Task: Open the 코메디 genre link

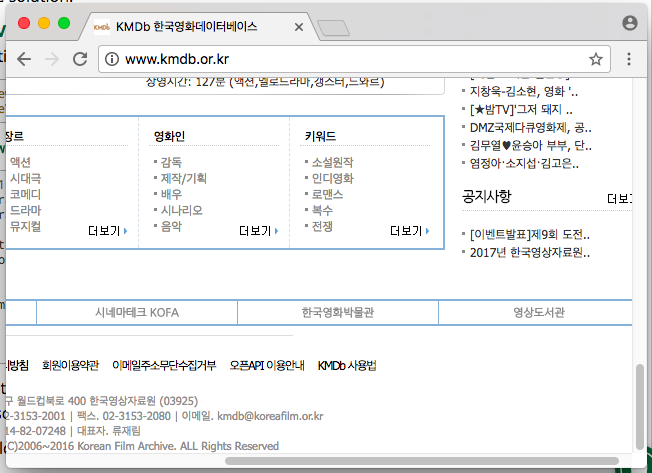Action: coord(25,194)
